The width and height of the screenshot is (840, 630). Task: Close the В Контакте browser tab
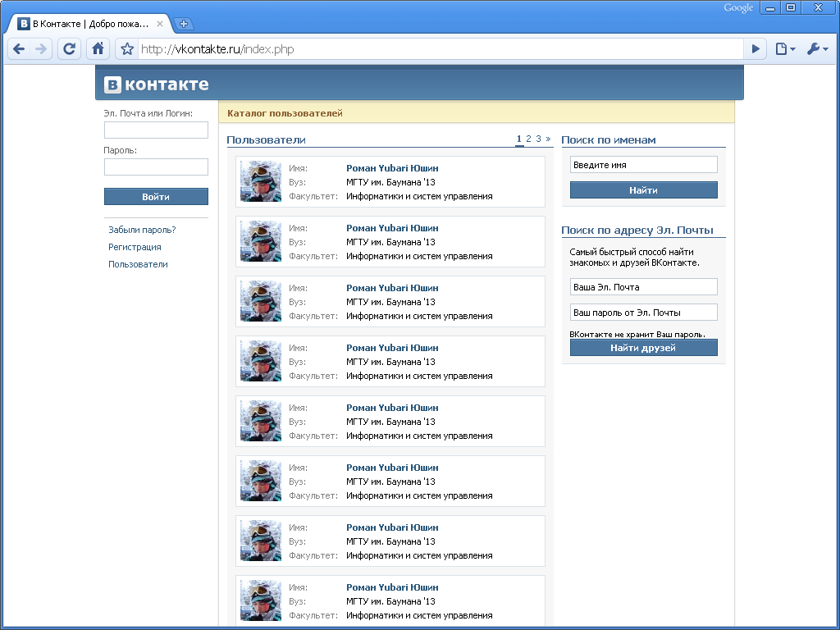click(160, 24)
